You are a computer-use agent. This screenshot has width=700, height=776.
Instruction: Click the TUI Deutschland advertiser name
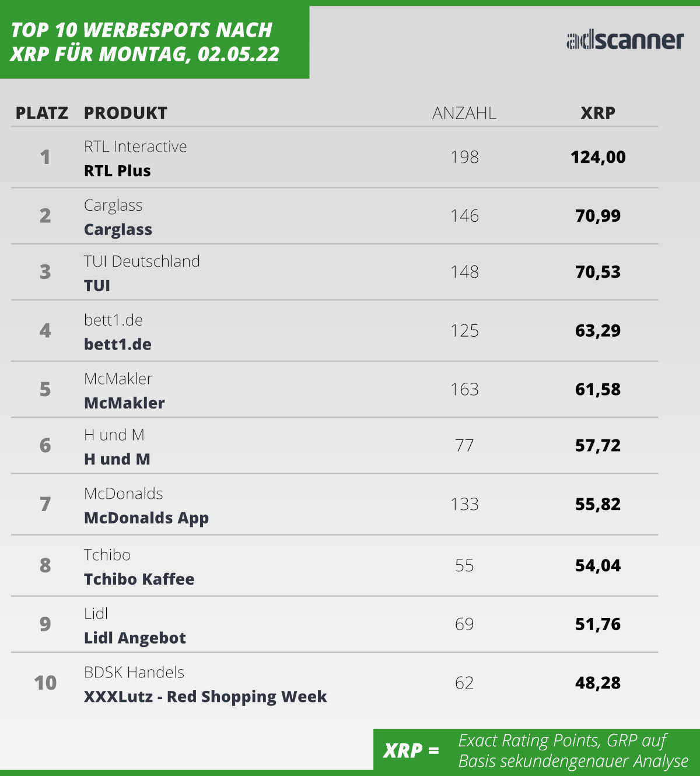click(142, 261)
